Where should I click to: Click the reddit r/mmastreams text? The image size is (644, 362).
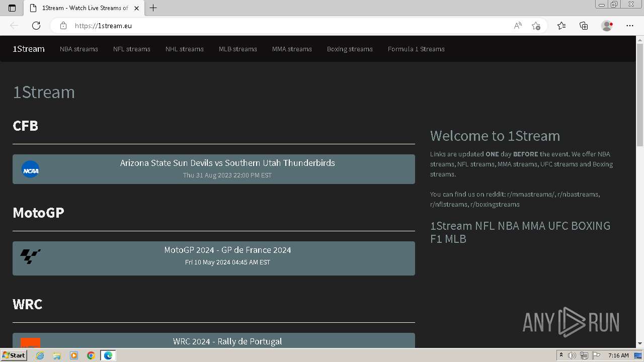pyautogui.click(x=531, y=194)
